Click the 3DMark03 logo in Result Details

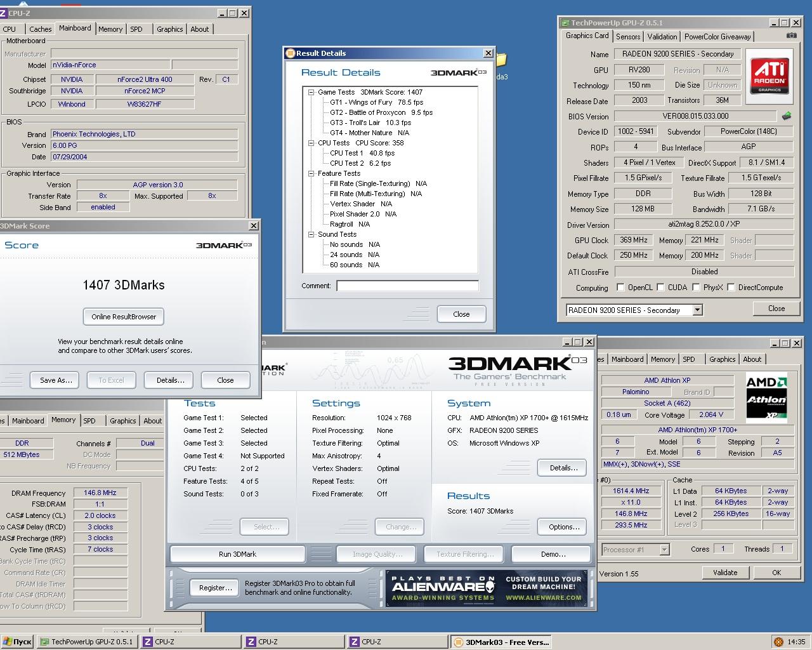pos(459,72)
